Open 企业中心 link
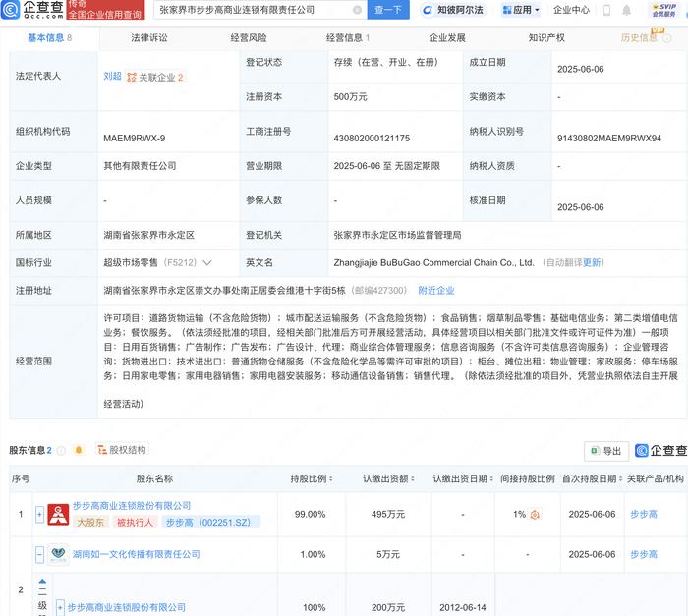Image resolution: width=688 pixels, height=616 pixels. 571,10
